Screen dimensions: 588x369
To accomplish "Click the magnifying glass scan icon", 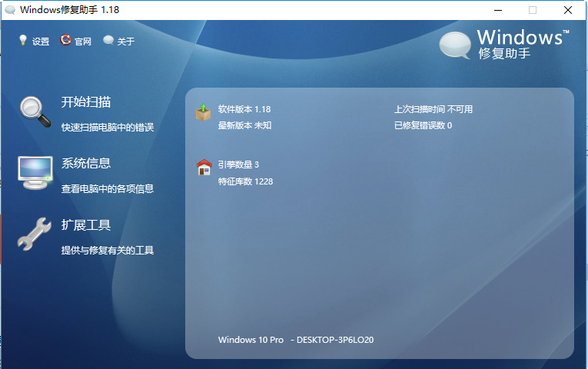I will coord(34,110).
